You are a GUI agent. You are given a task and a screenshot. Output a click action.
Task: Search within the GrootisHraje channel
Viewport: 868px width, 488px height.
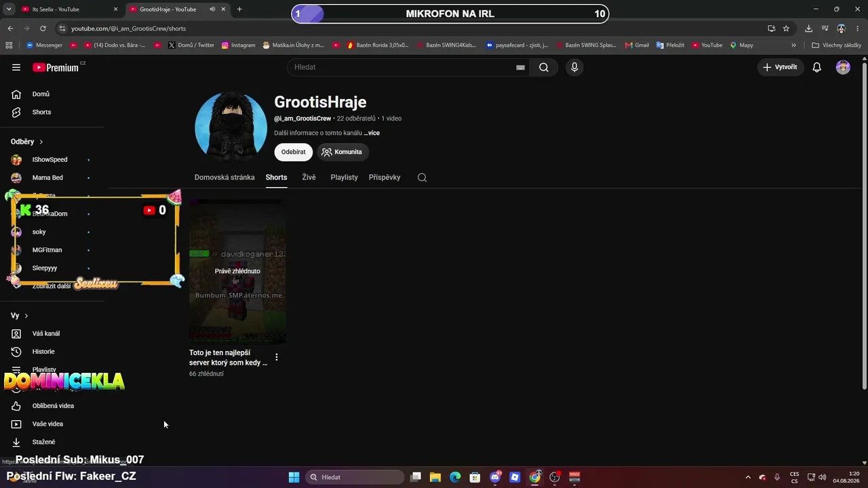pos(422,178)
